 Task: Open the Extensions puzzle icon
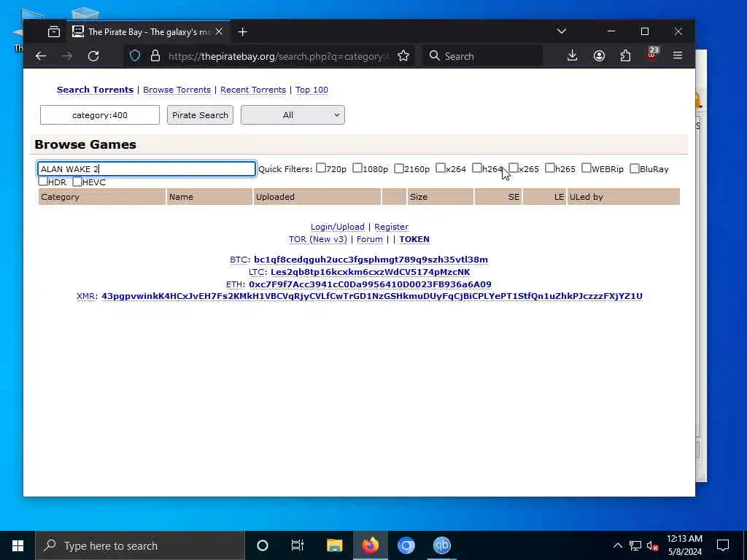(x=625, y=55)
